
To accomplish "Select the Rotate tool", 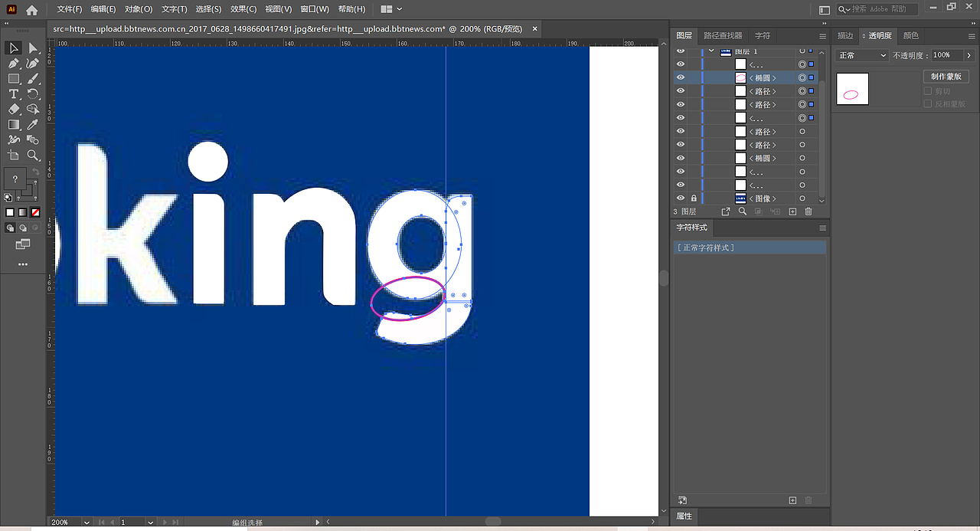I will [33, 94].
